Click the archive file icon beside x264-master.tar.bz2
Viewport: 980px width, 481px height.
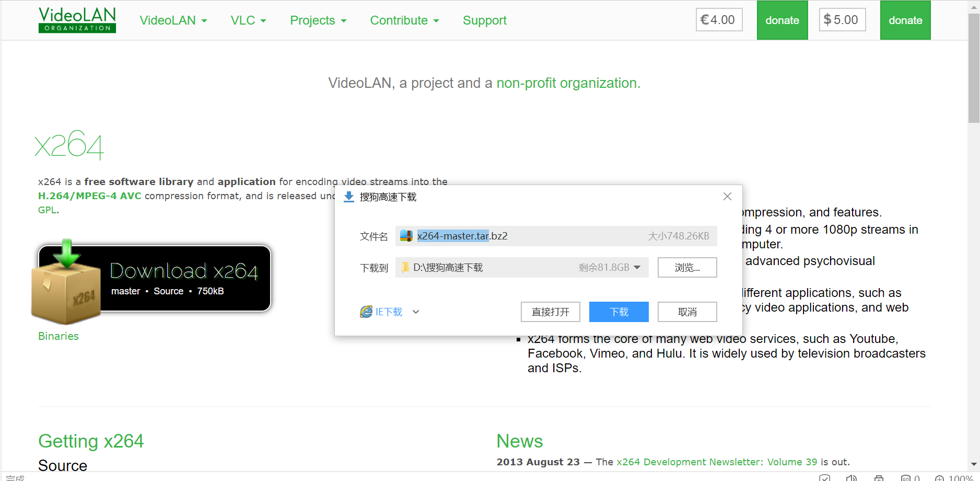coord(406,236)
